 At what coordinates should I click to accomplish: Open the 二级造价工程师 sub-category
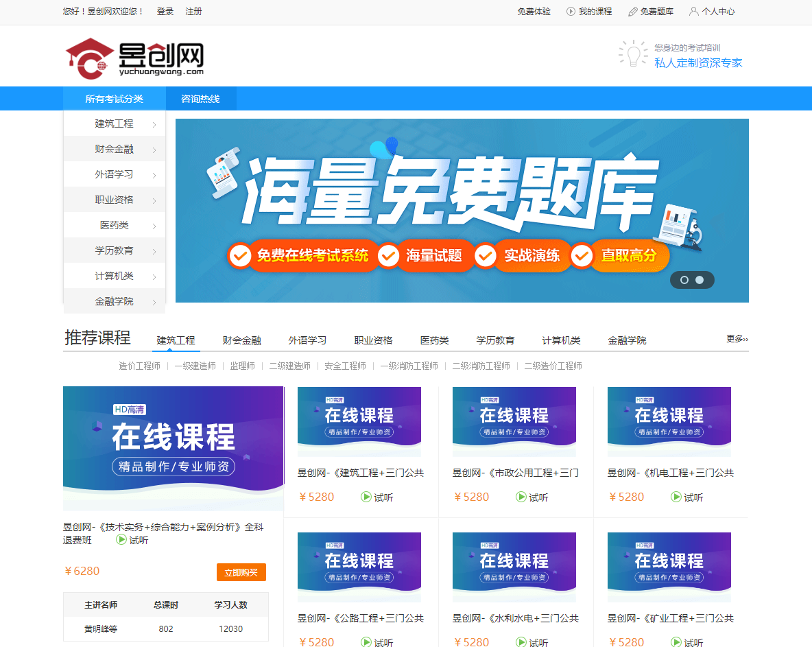pyautogui.click(x=553, y=366)
